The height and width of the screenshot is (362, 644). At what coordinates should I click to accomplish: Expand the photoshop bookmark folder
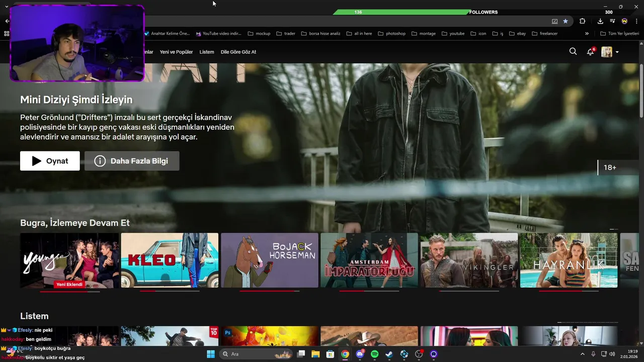[391, 34]
